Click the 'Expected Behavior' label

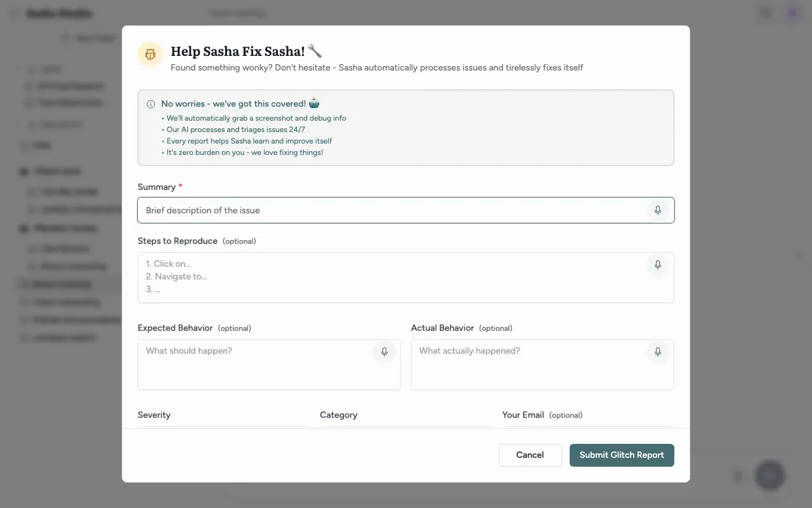coord(175,328)
